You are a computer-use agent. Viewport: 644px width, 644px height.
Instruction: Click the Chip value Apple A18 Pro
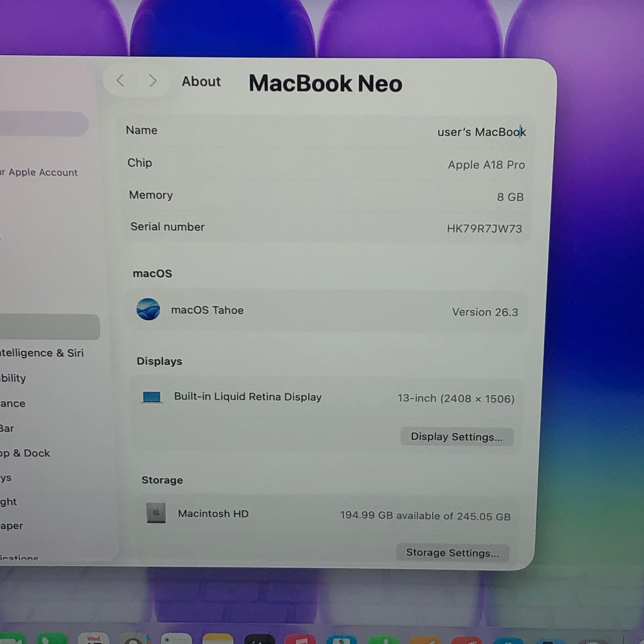(486, 165)
